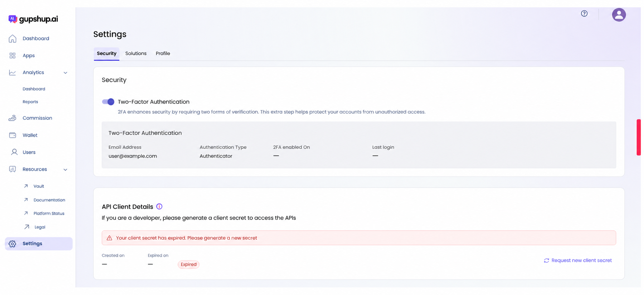Click the API Client Details info icon
Image resolution: width=644 pixels, height=295 pixels.
pyautogui.click(x=159, y=207)
